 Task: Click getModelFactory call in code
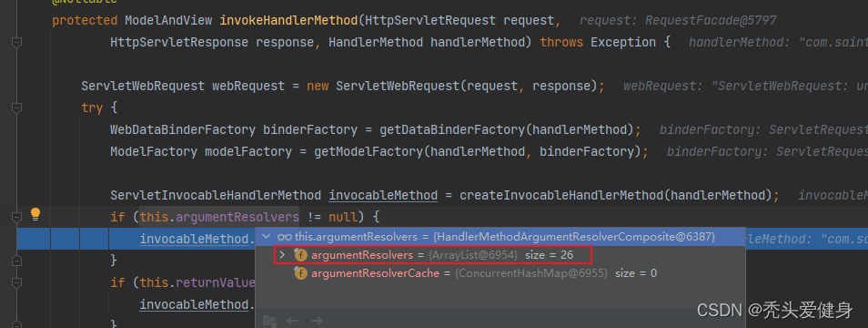[x=368, y=151]
